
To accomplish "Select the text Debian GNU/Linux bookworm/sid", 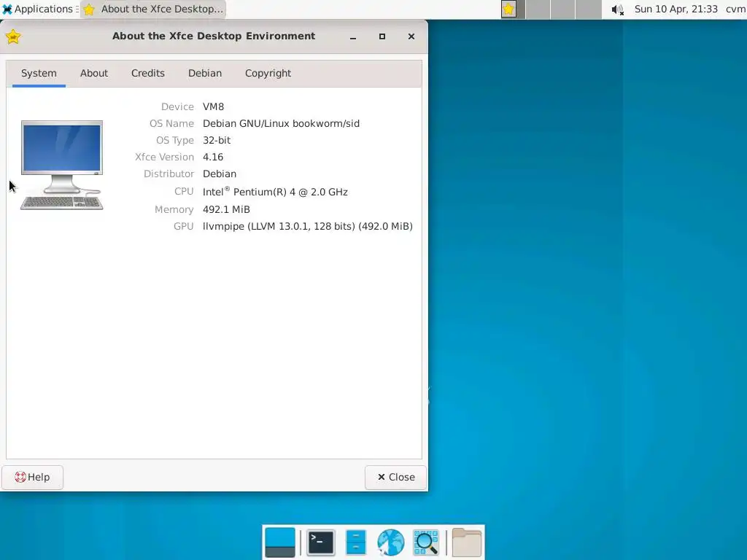I will tap(281, 123).
